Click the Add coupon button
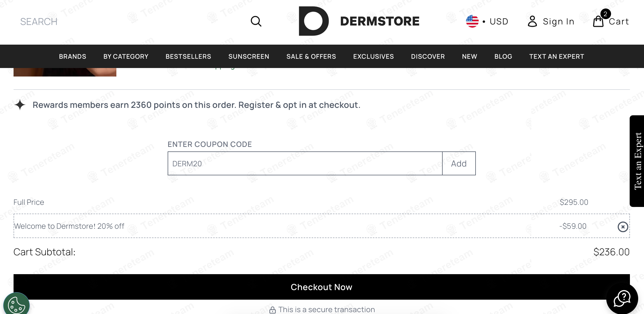 pos(459,164)
